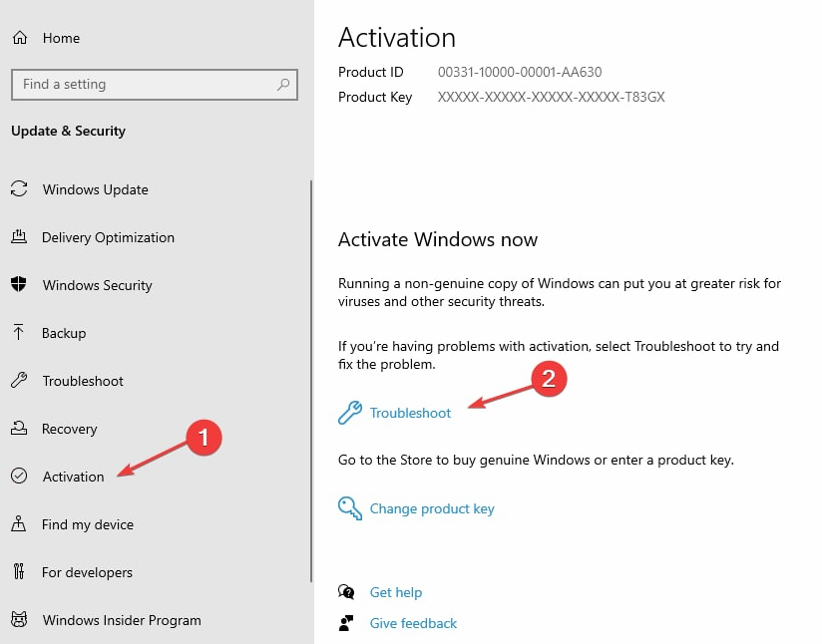Viewport: 822px width, 644px height.
Task: Go to Windows Security settings
Action: (97, 285)
